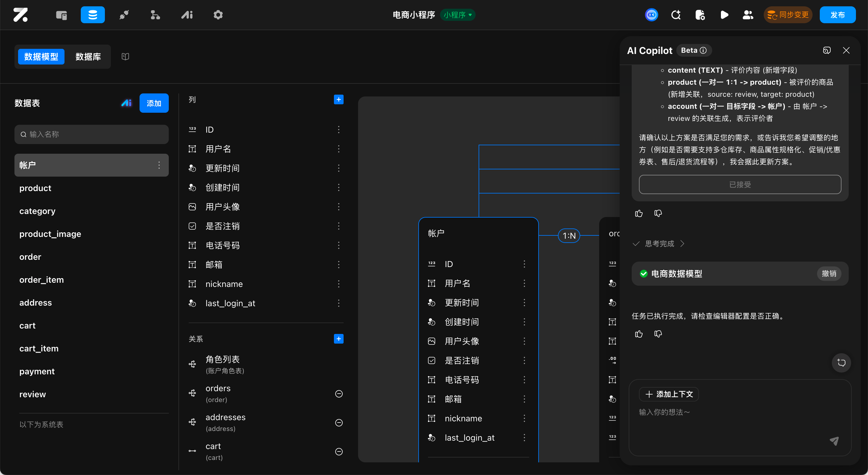Select the order_item table
Viewport: 868px width, 475px height.
pos(91,280)
